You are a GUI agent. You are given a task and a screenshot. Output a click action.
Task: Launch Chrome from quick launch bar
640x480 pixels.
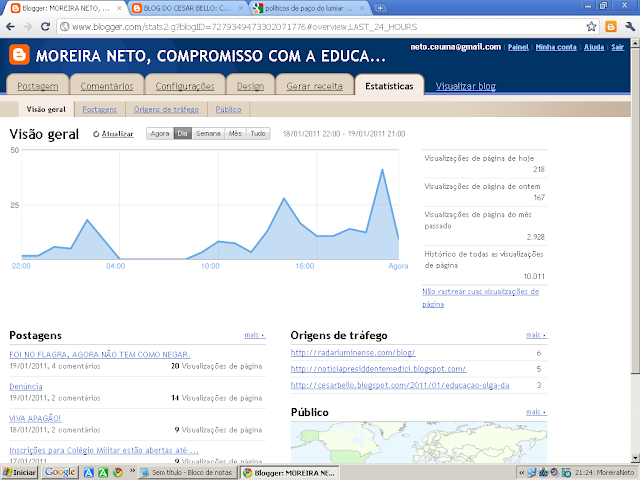click(118, 473)
